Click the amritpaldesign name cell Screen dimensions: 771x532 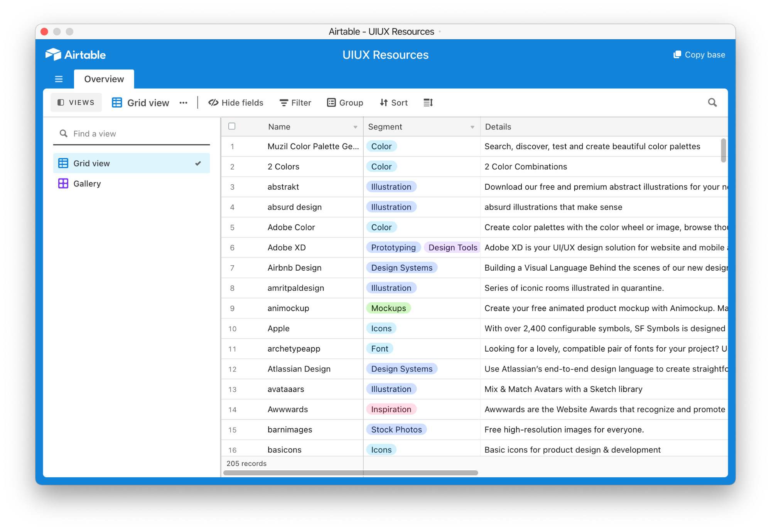(x=313, y=288)
